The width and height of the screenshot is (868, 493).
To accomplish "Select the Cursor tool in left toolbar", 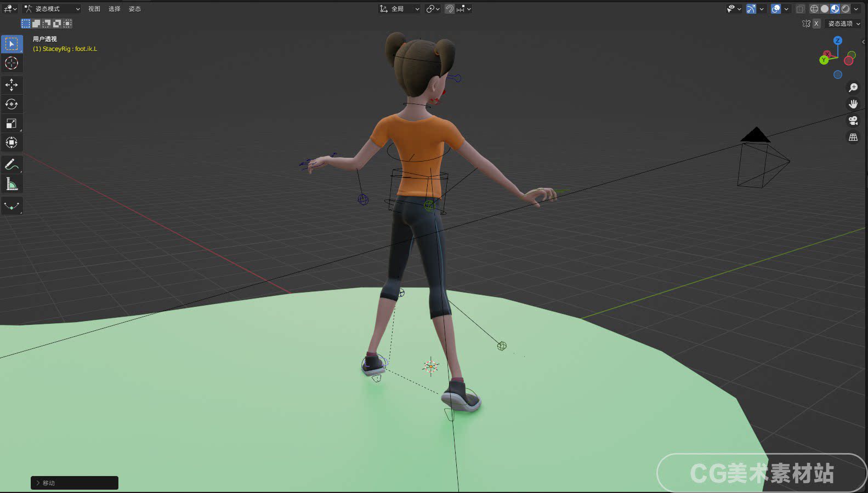I will (x=12, y=63).
